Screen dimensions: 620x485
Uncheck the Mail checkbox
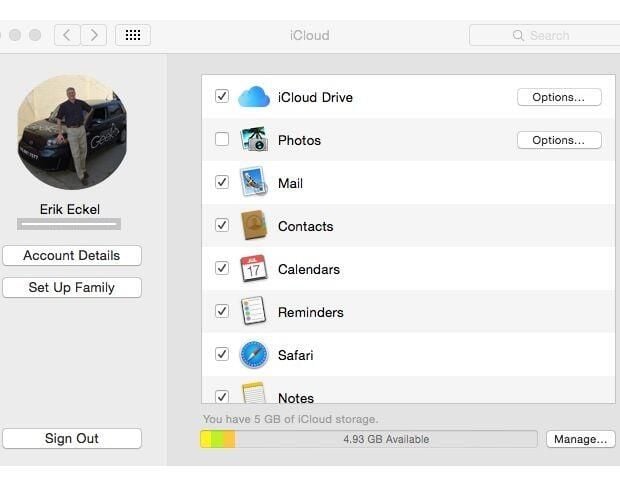[x=222, y=182]
